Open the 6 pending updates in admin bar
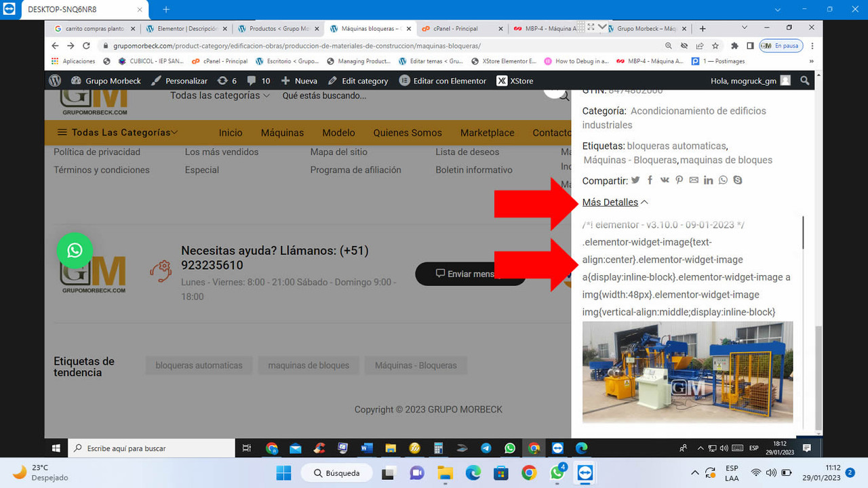868x488 pixels. coord(227,81)
